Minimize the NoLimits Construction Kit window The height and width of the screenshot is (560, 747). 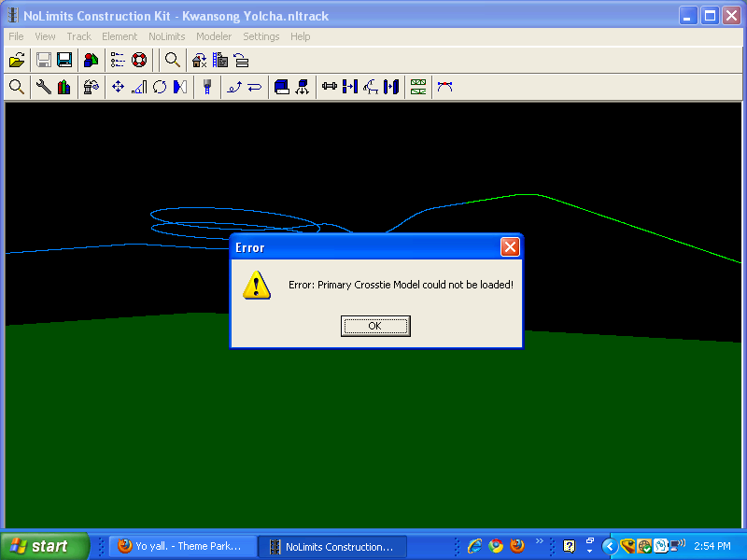point(687,16)
